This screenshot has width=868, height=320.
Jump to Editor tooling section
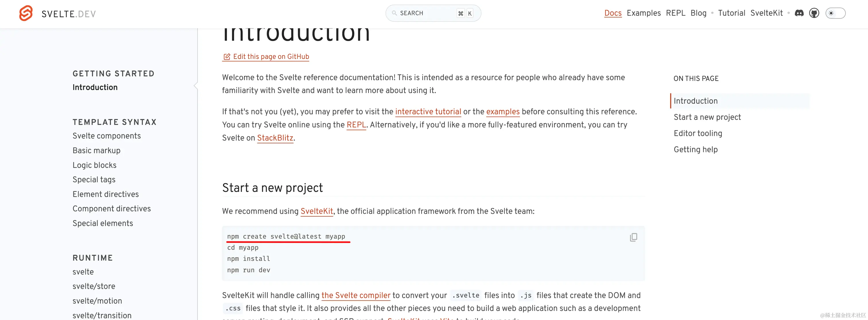pyautogui.click(x=698, y=133)
